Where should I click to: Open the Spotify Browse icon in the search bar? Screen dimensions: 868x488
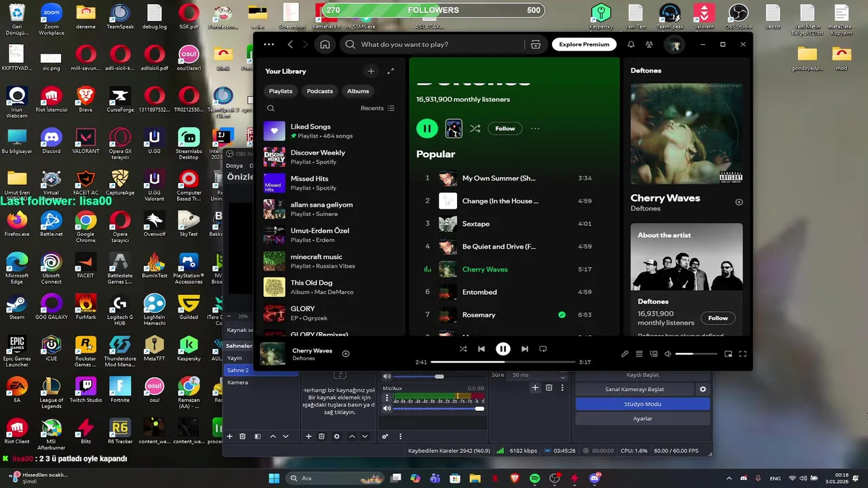click(x=536, y=44)
